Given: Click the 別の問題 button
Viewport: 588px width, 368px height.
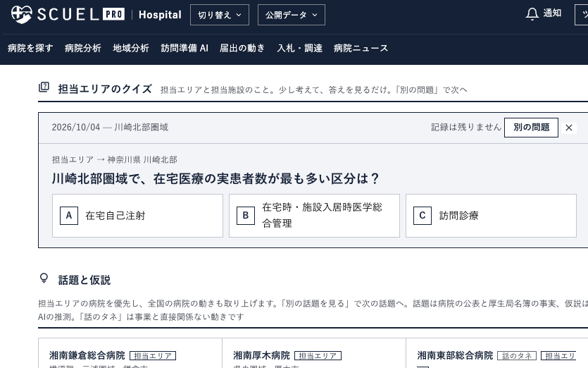Looking at the screenshot, I should (531, 128).
